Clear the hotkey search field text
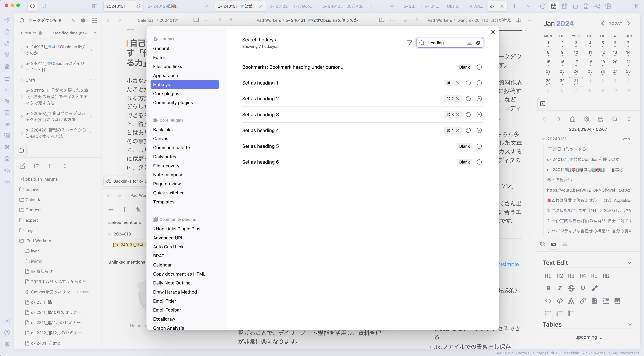644x356 pixels. 478,43
